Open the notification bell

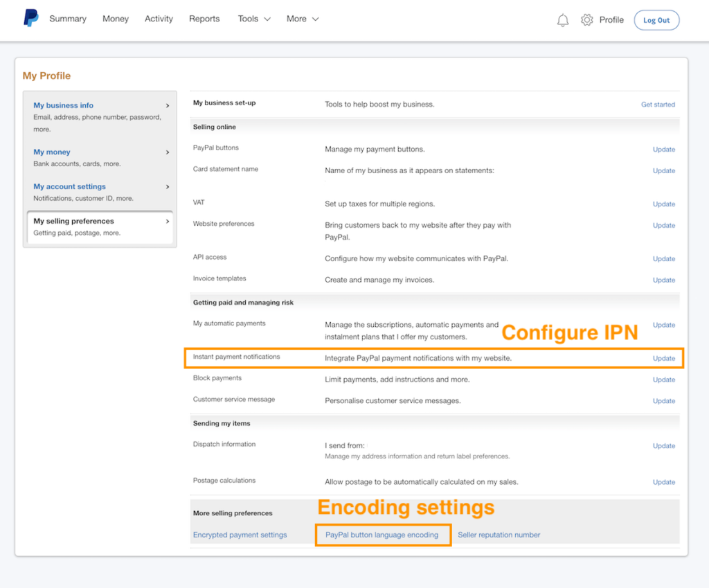pos(562,19)
